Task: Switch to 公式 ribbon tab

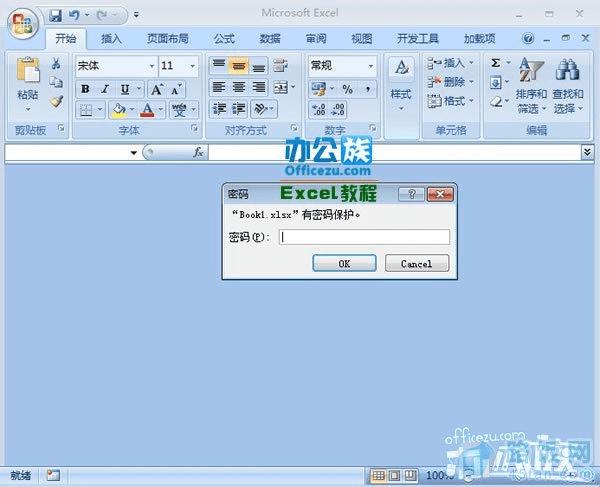Action: point(224,39)
